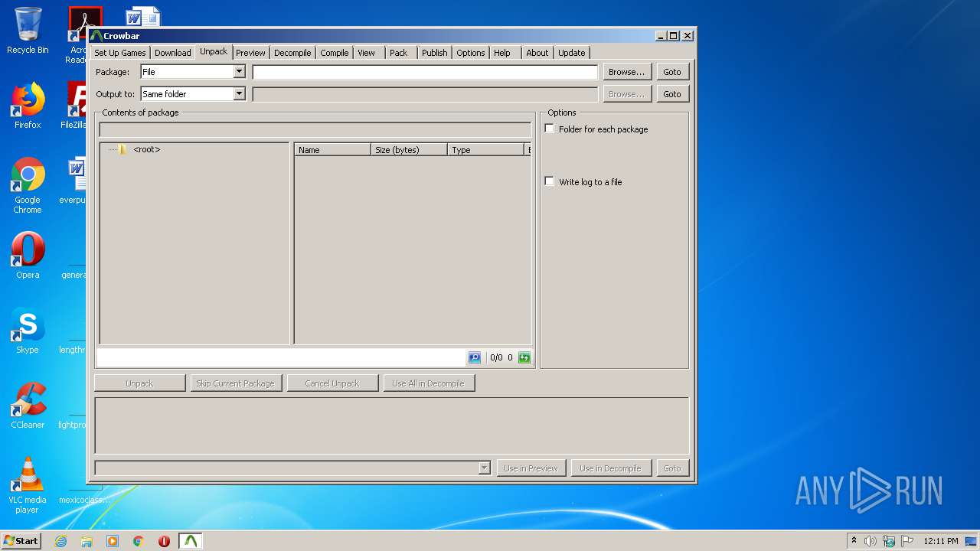Switch to the Publish tab

tap(434, 53)
